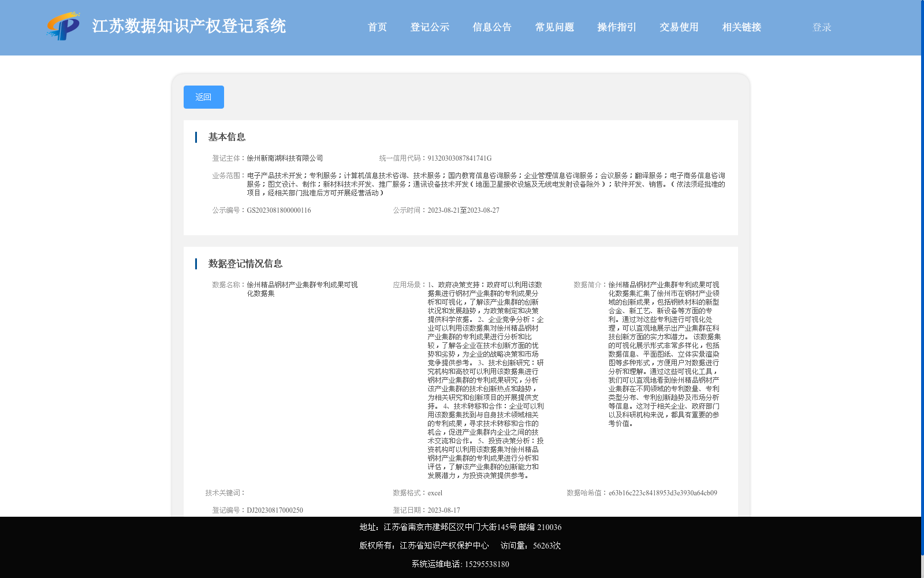Image resolution: width=924 pixels, height=578 pixels.
Task: Select registration date 2023-08-17
Action: (444, 510)
